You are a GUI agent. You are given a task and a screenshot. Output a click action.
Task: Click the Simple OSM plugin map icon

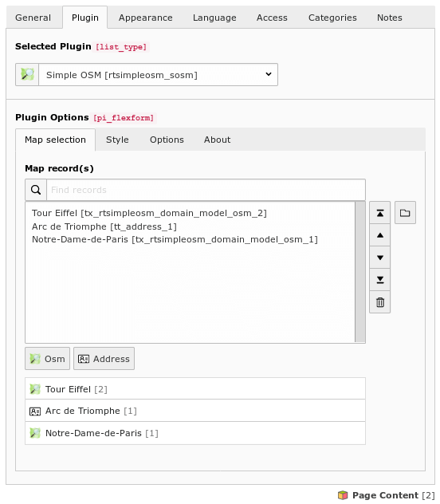click(x=27, y=75)
